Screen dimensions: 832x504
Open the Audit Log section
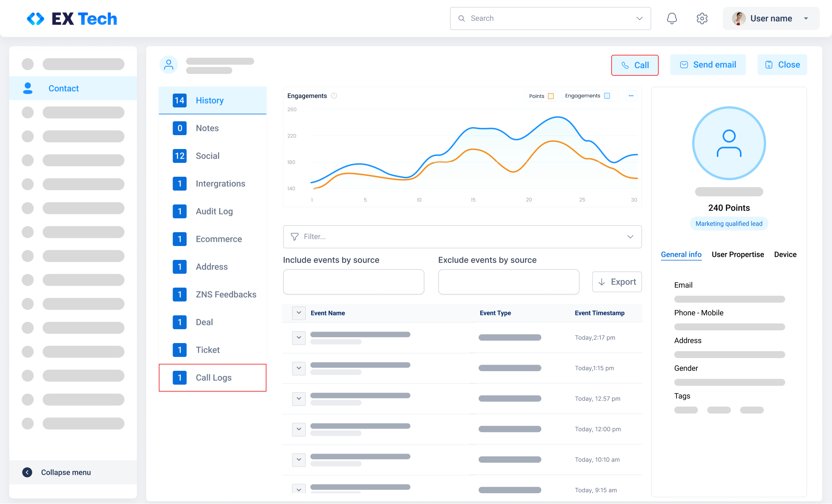tap(213, 211)
